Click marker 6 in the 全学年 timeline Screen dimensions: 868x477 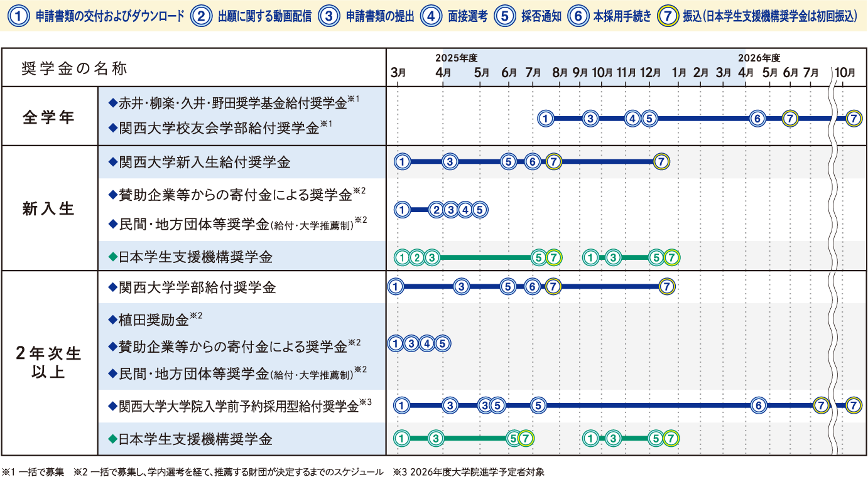[758, 118]
